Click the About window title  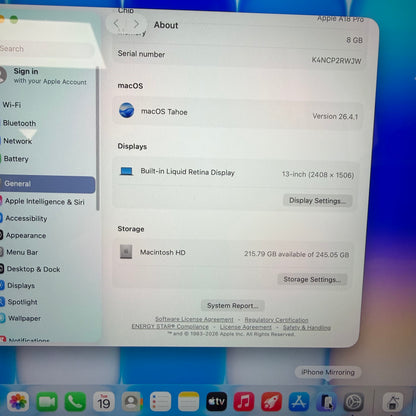tap(166, 25)
